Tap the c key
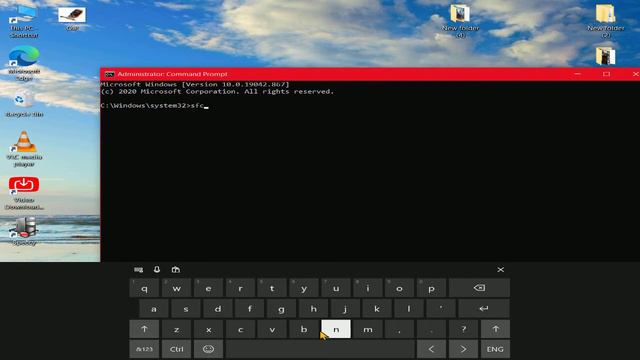The height and width of the screenshot is (360, 640). click(x=240, y=329)
